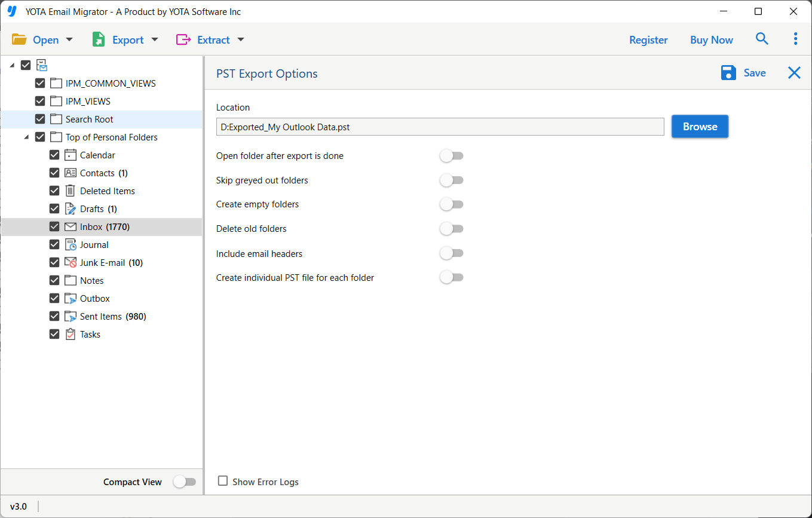The height and width of the screenshot is (518, 812).
Task: Open the Open menu
Action: click(46, 40)
